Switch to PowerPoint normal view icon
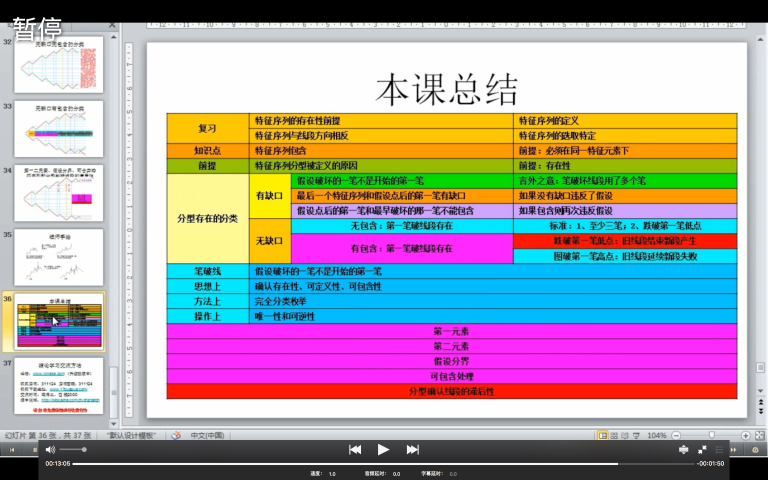The image size is (768, 480). (602, 435)
